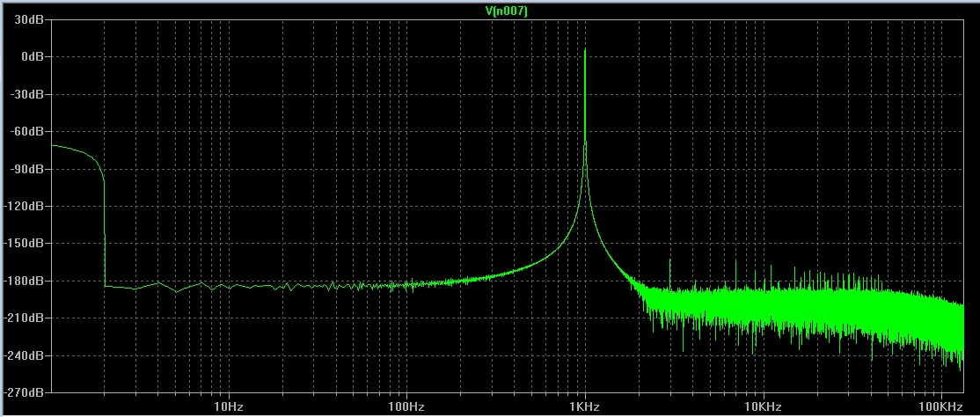The height and width of the screenshot is (417, 980).
Task: Click the -150dB vertical axis label
Action: 25,243
